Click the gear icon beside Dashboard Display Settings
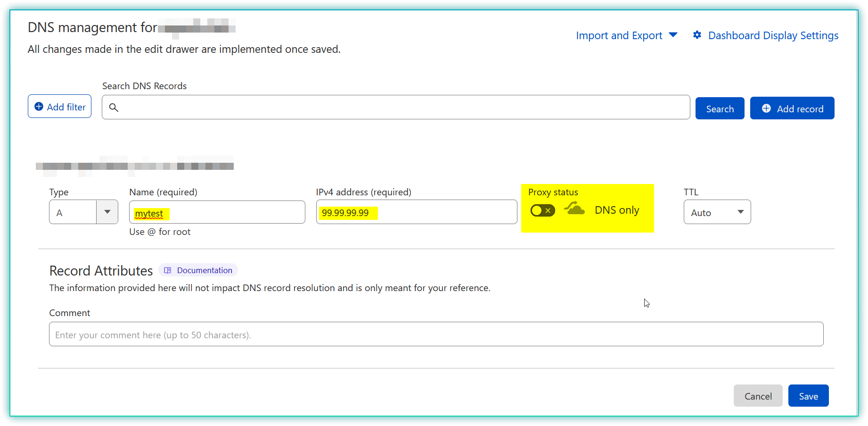This screenshot has height=426, width=868. [x=697, y=35]
